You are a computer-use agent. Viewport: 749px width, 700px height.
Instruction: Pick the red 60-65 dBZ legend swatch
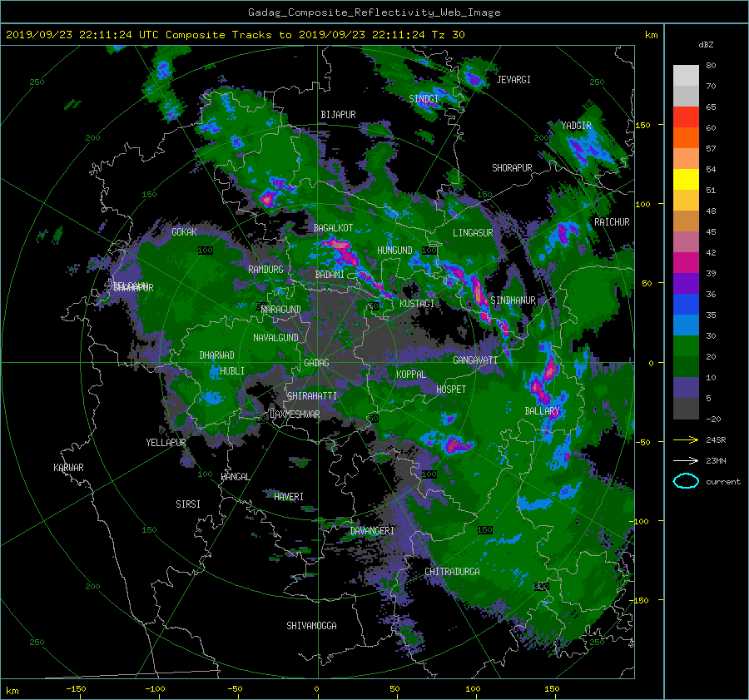point(686,117)
